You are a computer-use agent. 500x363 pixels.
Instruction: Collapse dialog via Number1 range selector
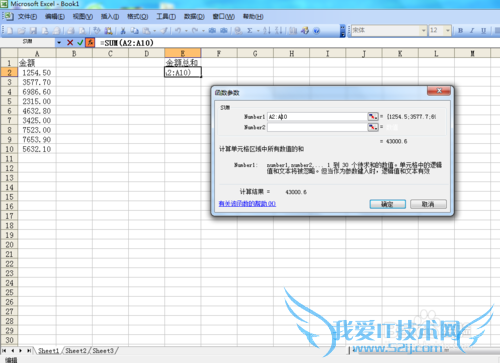(x=373, y=117)
